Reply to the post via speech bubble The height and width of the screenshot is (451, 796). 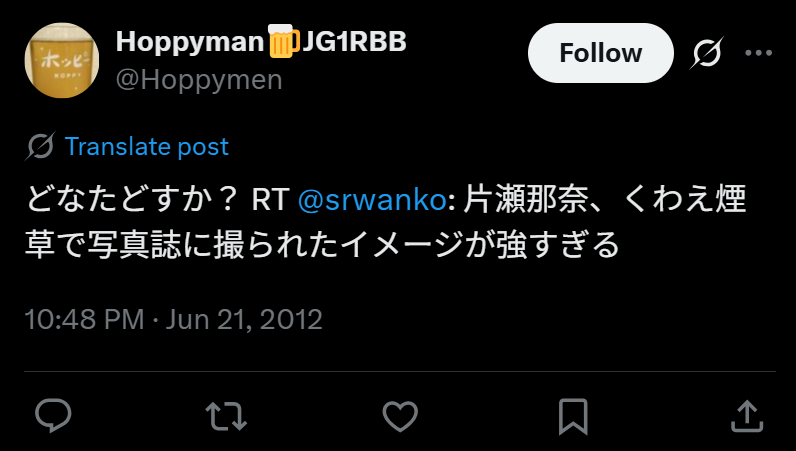tap(53, 416)
